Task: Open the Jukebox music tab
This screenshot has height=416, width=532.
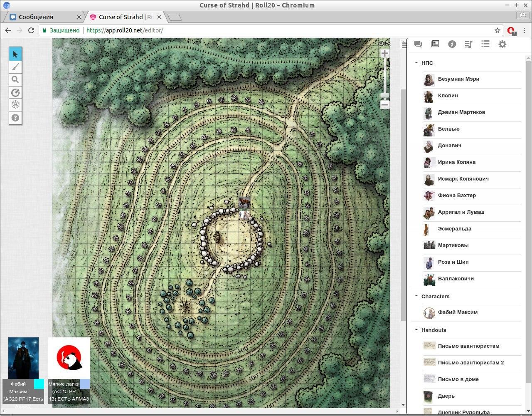Action: pyautogui.click(x=468, y=44)
